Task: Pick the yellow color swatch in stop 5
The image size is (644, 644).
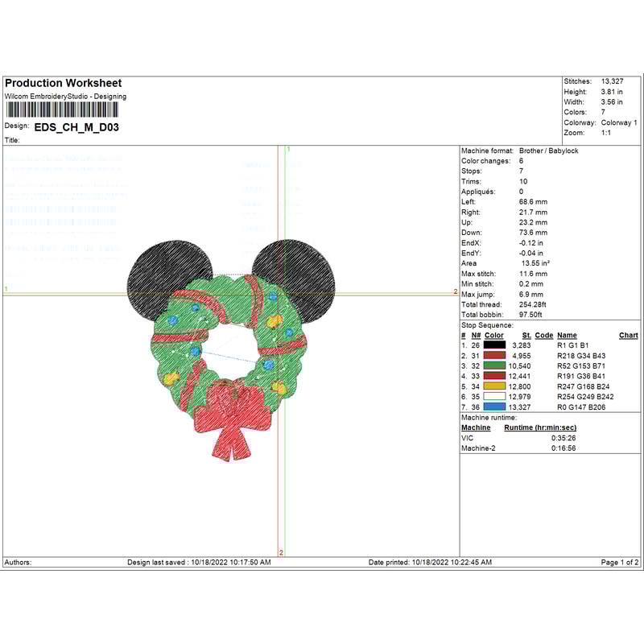Action: pos(494,386)
